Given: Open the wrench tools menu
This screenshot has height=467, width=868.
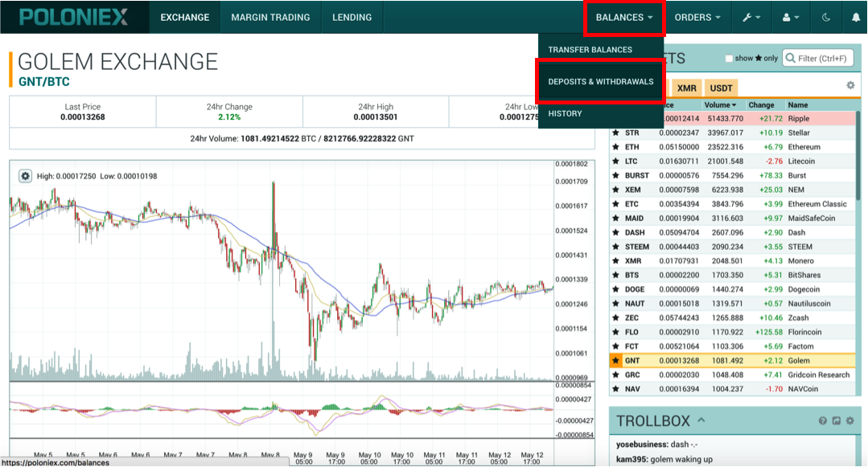Looking at the screenshot, I should (x=751, y=17).
